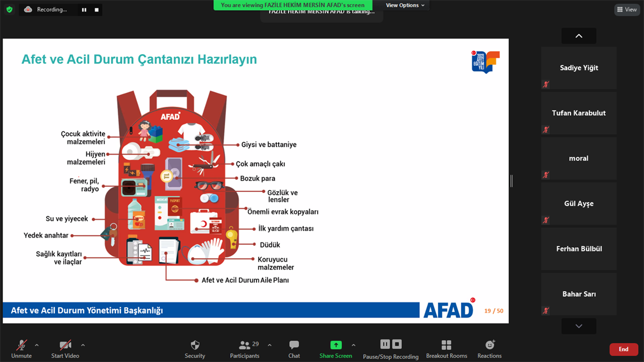Expand audio options arrow next to Unmute
The image size is (644, 362).
(37, 345)
